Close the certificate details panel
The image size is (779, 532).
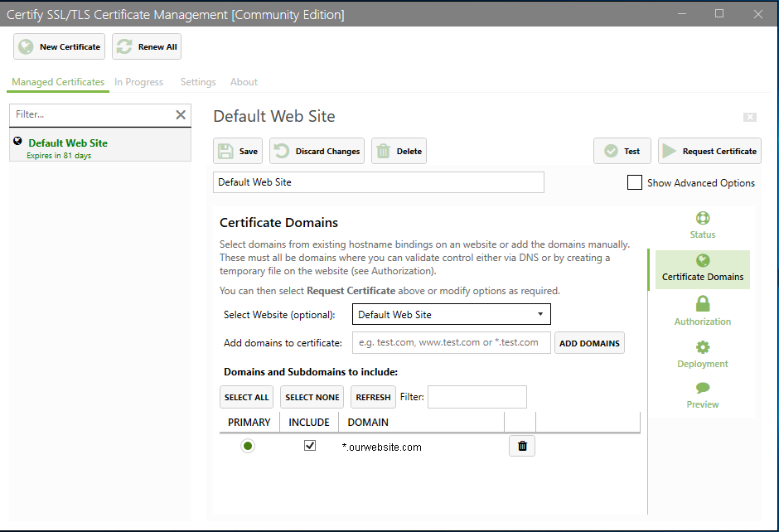(750, 117)
